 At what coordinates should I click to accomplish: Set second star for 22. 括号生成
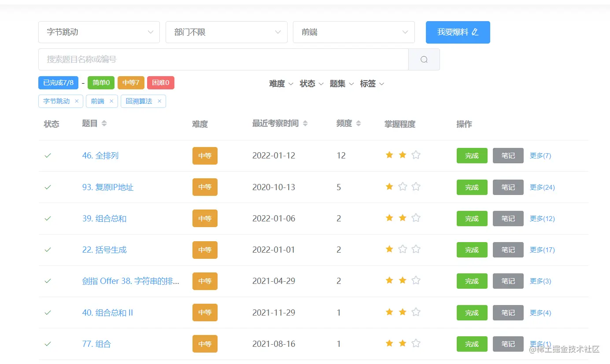pyautogui.click(x=403, y=249)
